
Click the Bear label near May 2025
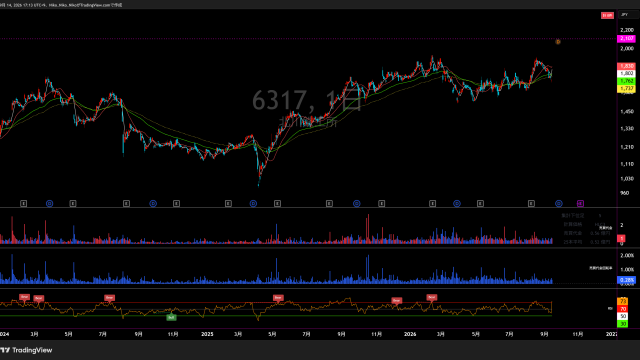coord(278,298)
